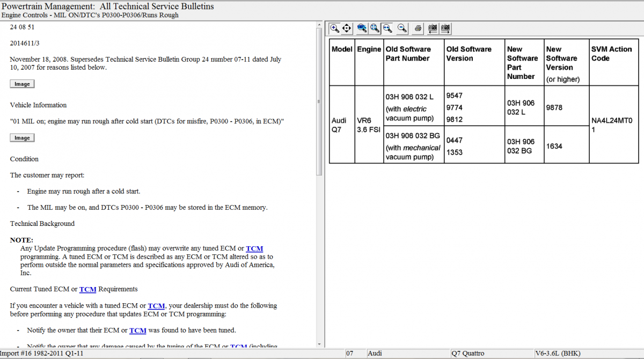Click 'Audi' make in status bar

tap(375, 354)
